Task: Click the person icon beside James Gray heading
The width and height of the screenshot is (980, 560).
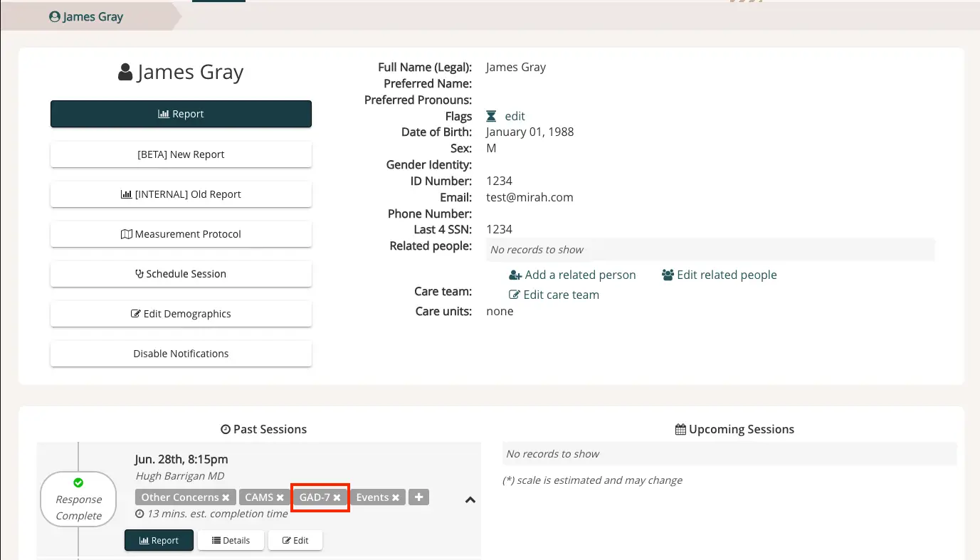Action: point(125,70)
